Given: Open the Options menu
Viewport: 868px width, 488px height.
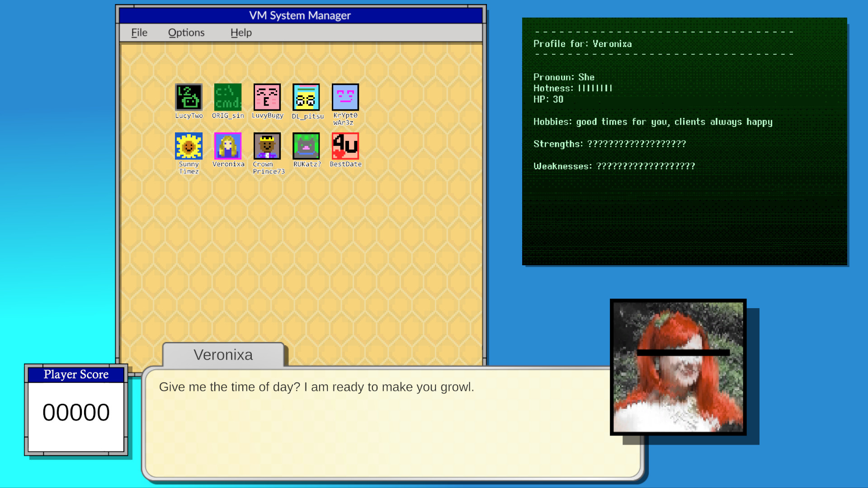Looking at the screenshot, I should (186, 32).
